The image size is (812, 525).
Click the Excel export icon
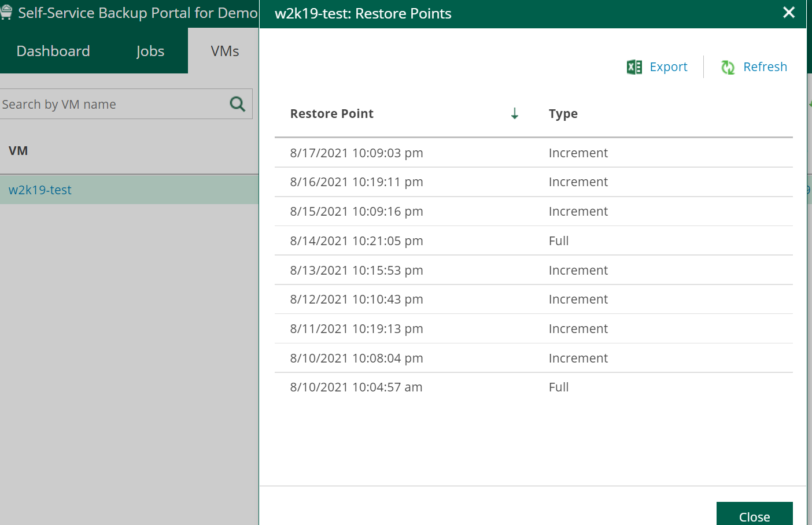coord(634,67)
